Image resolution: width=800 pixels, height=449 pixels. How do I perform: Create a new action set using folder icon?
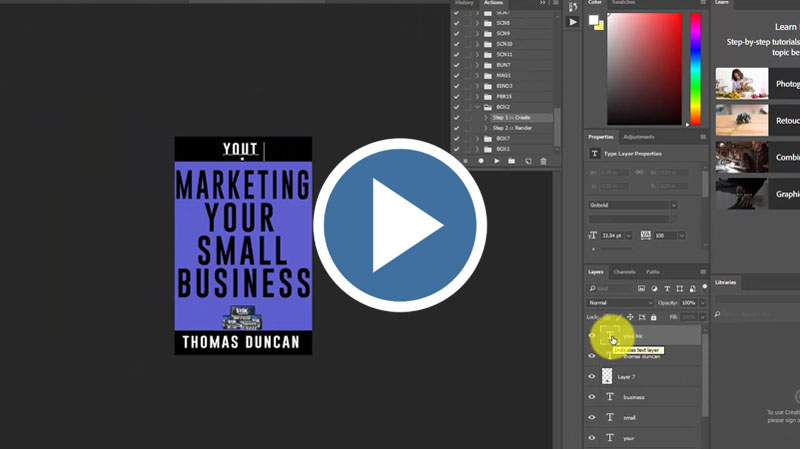511,160
